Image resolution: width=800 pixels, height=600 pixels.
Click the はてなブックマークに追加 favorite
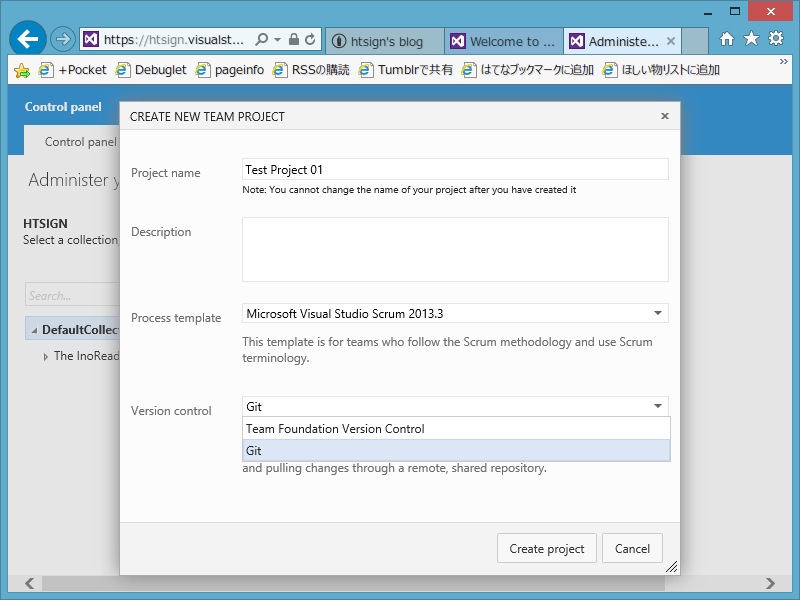(x=528, y=70)
